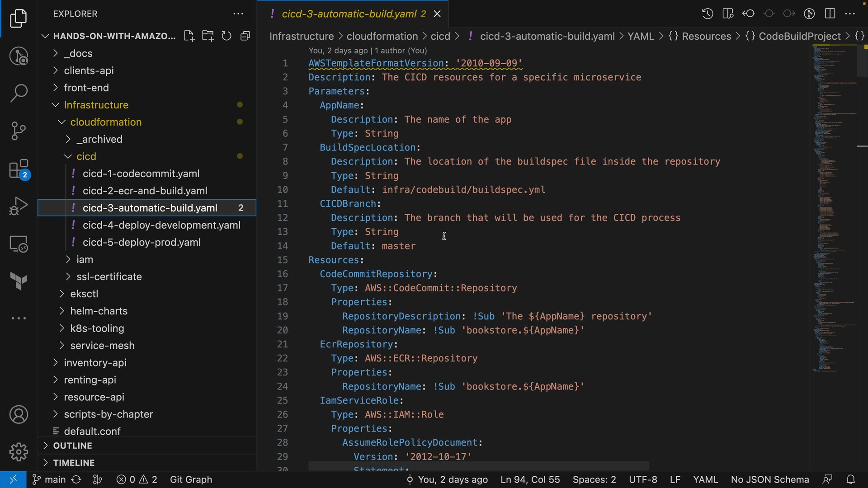Expand the TIMELINE section
The height and width of the screenshot is (488, 868).
(x=74, y=463)
